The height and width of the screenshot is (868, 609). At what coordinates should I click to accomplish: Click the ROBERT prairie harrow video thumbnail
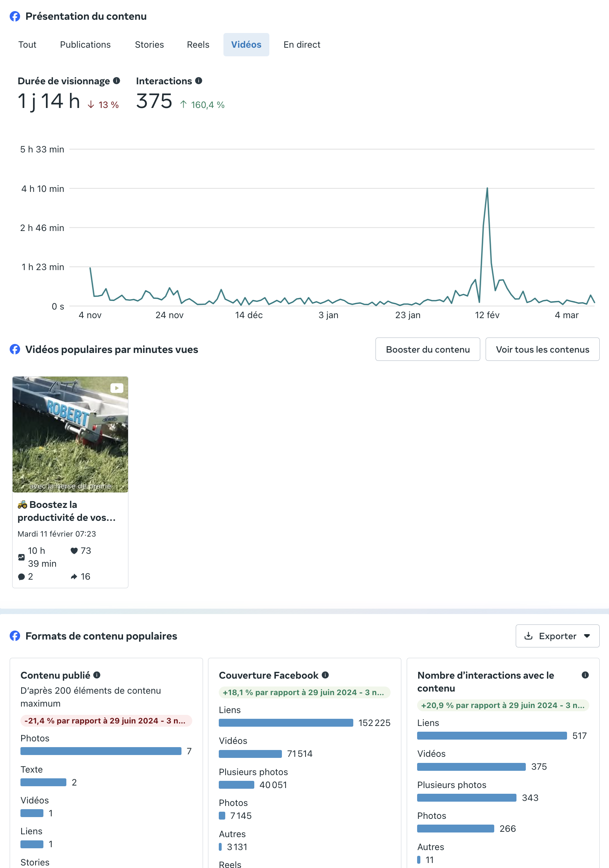point(70,434)
